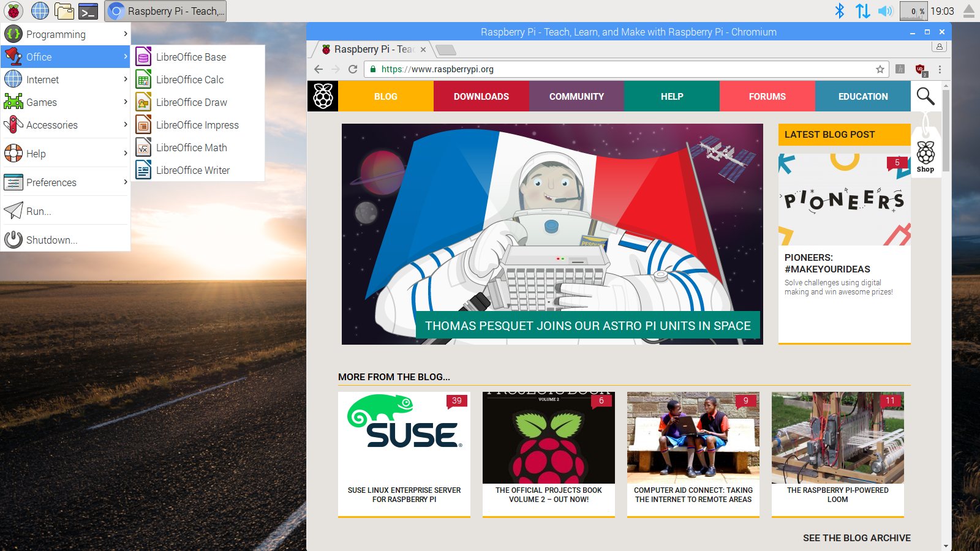The image size is (980, 551).
Task: Open the BLOG section
Action: [x=386, y=96]
